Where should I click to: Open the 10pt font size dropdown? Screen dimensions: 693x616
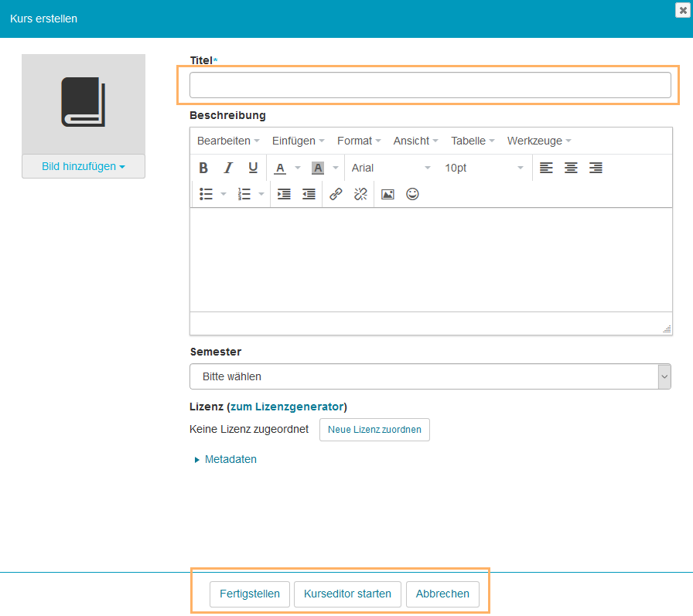pyautogui.click(x=483, y=168)
